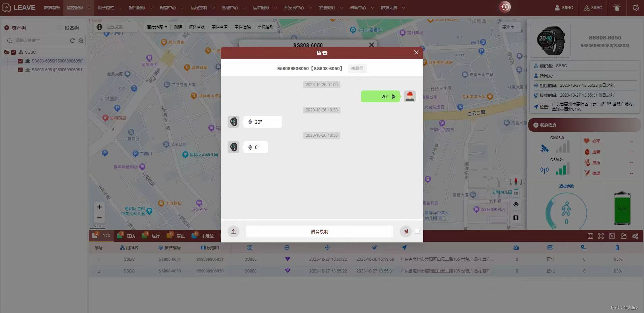This screenshot has height=313, width=644.
Task: Open the 监控服务 menu
Action: coord(78,7)
